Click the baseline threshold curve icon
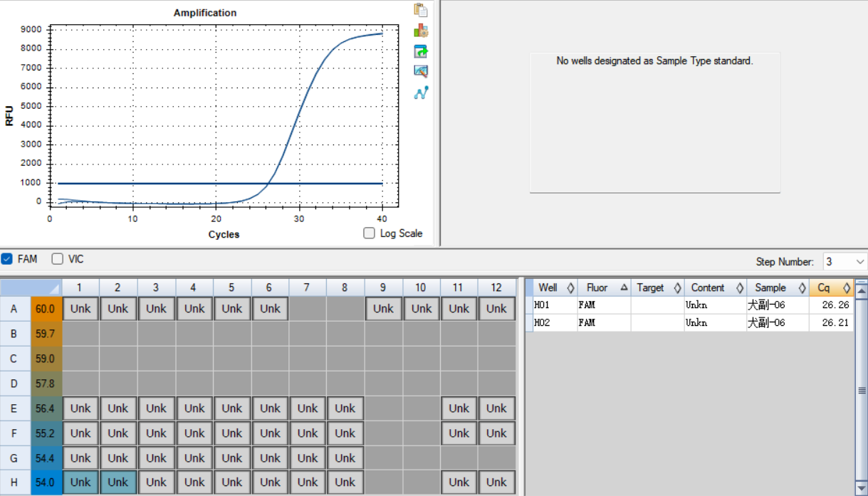Viewport: 868px width, 496px height. 421,93
